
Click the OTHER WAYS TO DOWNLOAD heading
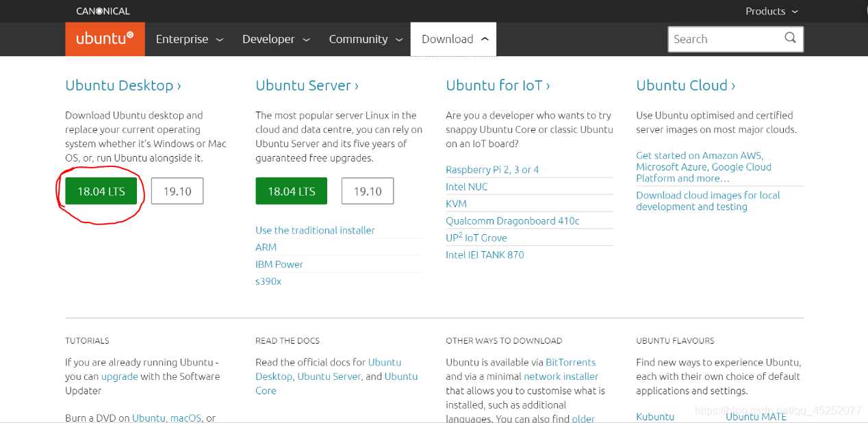click(504, 341)
